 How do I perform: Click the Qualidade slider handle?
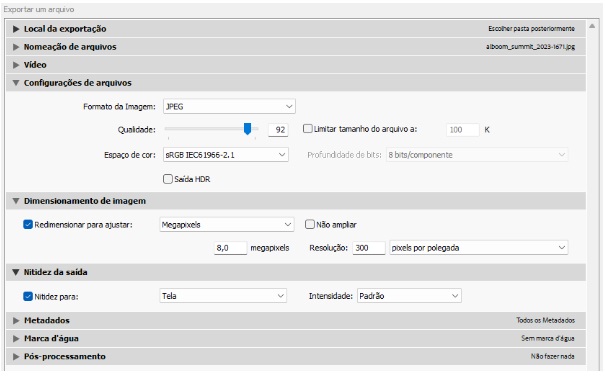pyautogui.click(x=247, y=129)
